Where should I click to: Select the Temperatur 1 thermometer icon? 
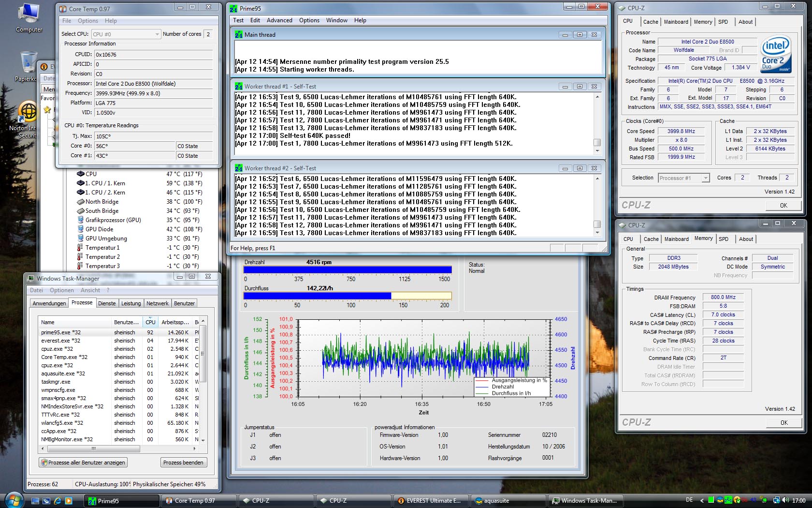[x=80, y=247]
